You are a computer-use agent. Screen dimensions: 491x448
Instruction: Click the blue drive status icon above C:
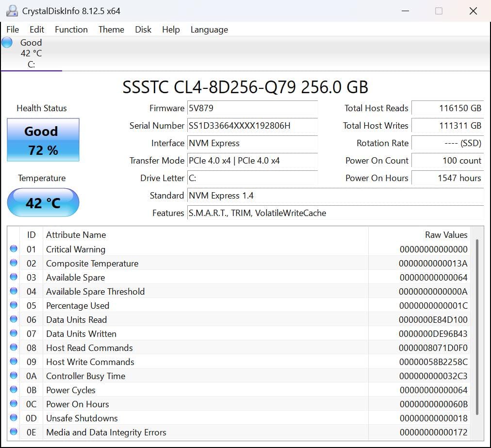click(6, 43)
